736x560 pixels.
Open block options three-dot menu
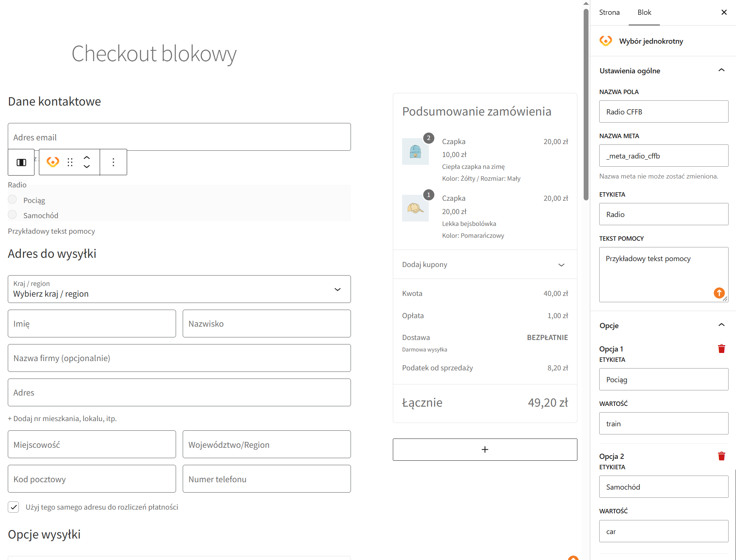point(113,162)
